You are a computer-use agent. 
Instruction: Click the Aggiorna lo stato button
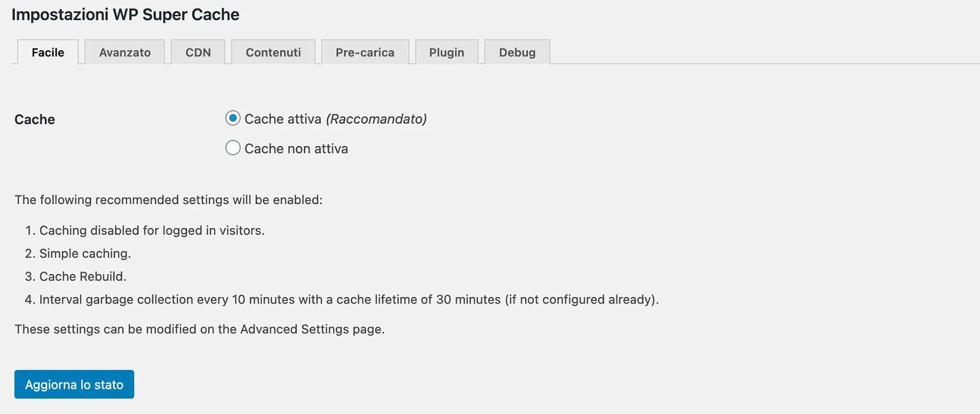tap(74, 384)
